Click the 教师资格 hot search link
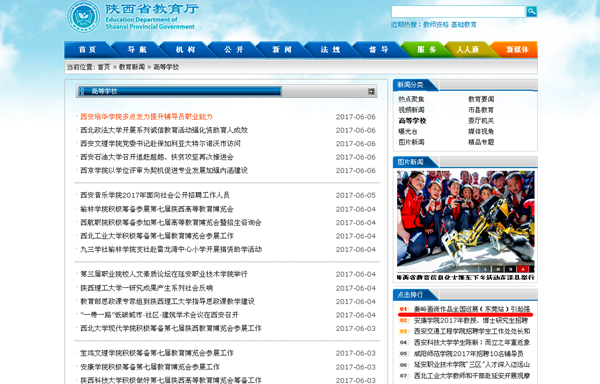The height and width of the screenshot is (384, 600). tap(435, 24)
